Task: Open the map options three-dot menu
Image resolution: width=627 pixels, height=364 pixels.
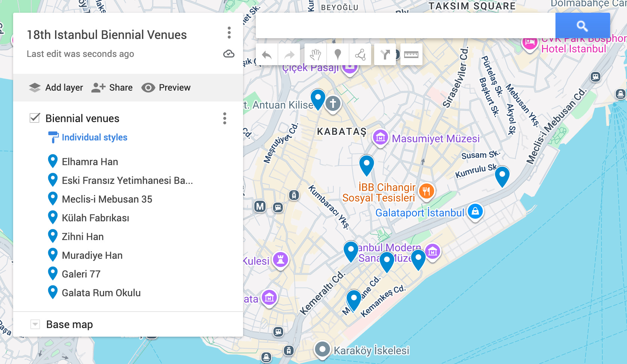Action: tap(229, 33)
